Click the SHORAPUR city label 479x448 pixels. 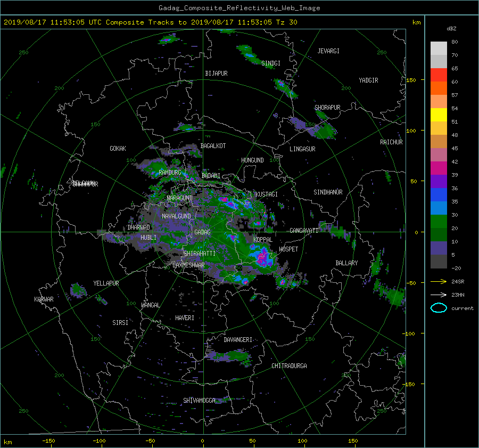point(327,108)
